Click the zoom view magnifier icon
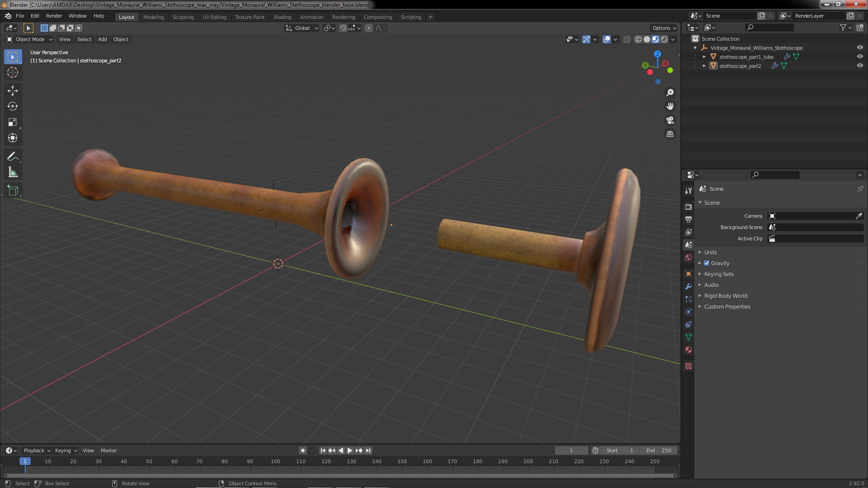The height and width of the screenshot is (488, 868). [670, 93]
